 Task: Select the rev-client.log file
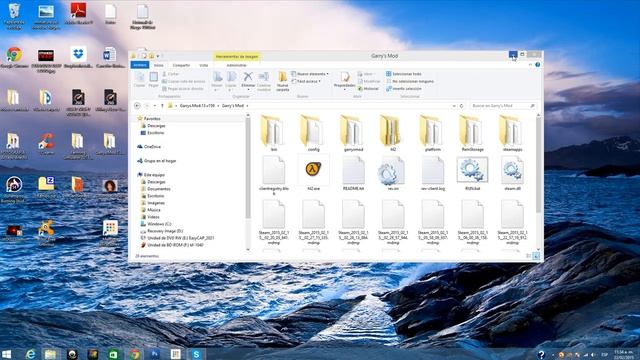click(433, 173)
